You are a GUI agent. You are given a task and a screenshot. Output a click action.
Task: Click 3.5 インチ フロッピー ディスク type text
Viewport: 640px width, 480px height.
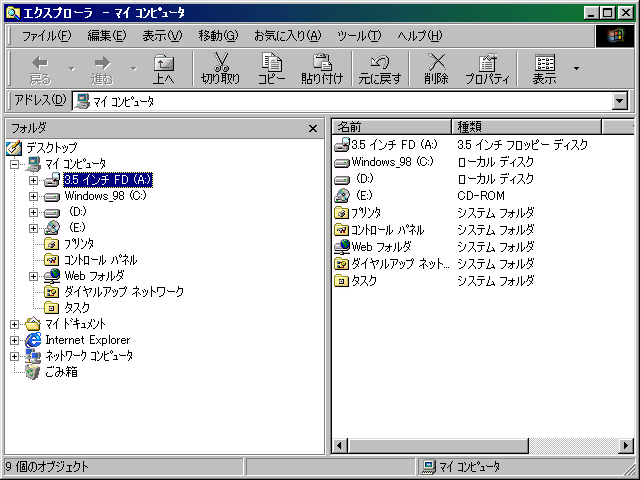click(x=522, y=145)
